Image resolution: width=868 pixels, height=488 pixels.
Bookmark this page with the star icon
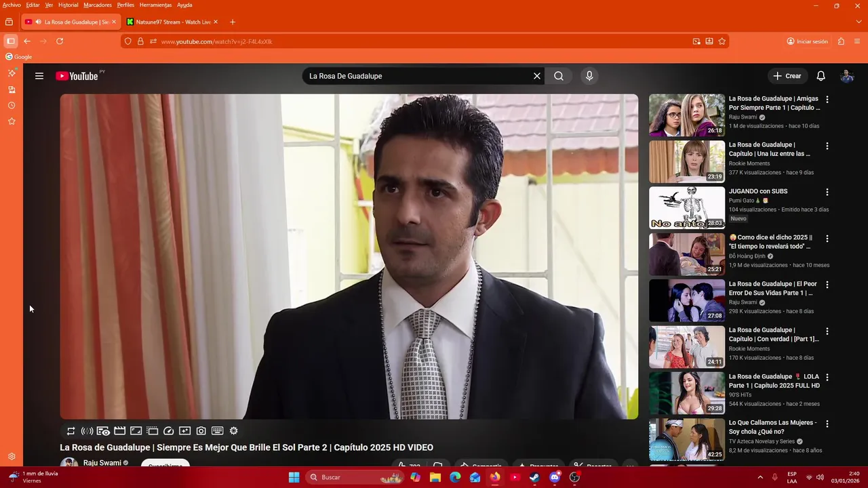[x=722, y=41]
